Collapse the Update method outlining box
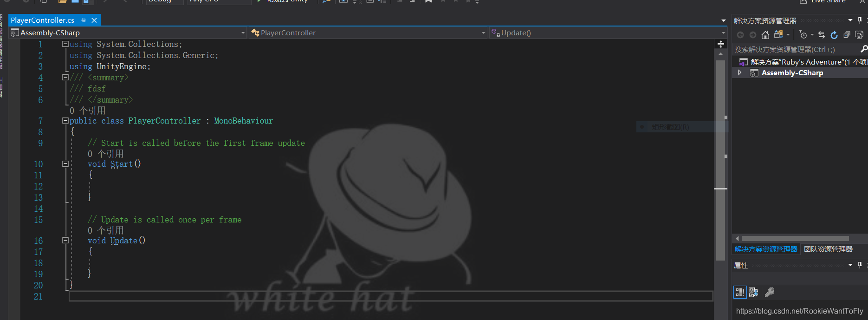This screenshot has height=320, width=868. click(65, 241)
